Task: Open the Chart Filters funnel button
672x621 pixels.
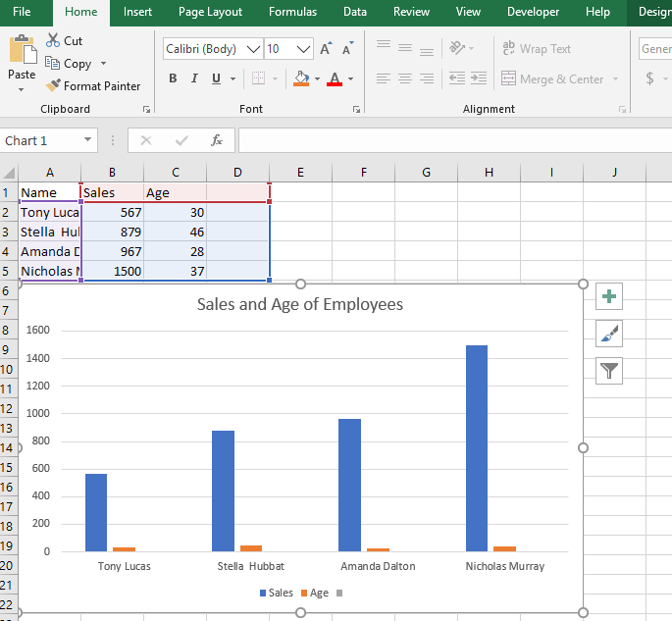Action: click(x=609, y=370)
